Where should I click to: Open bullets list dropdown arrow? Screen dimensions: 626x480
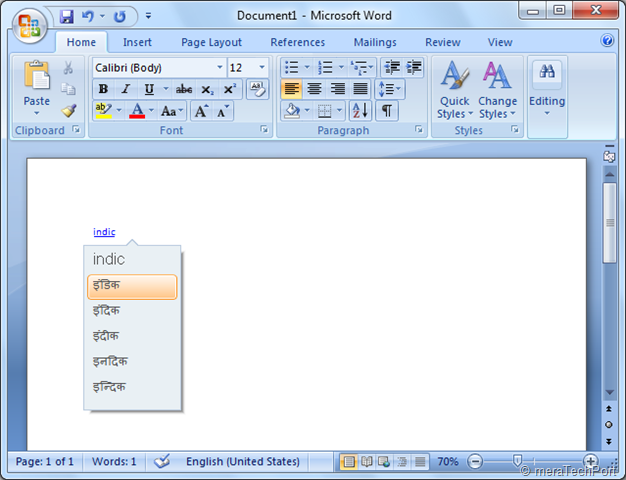[x=307, y=67]
